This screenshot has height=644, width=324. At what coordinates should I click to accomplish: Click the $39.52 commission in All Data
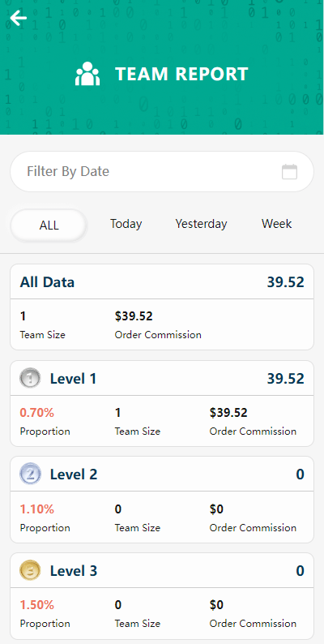(x=134, y=316)
